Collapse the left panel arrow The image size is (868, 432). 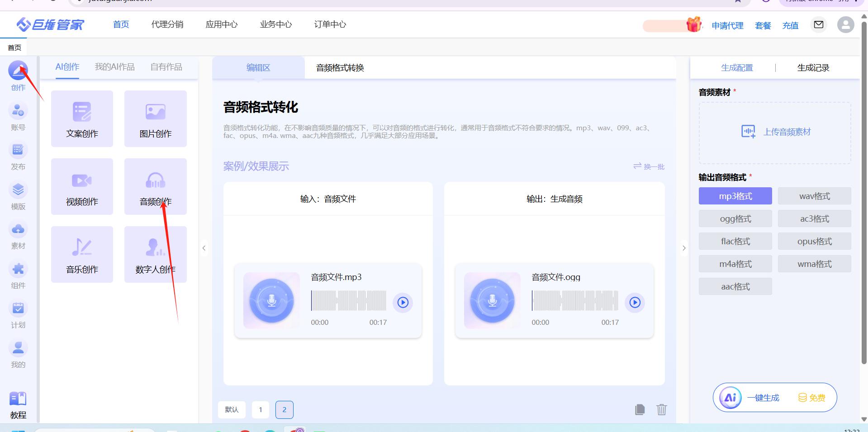[x=204, y=248]
